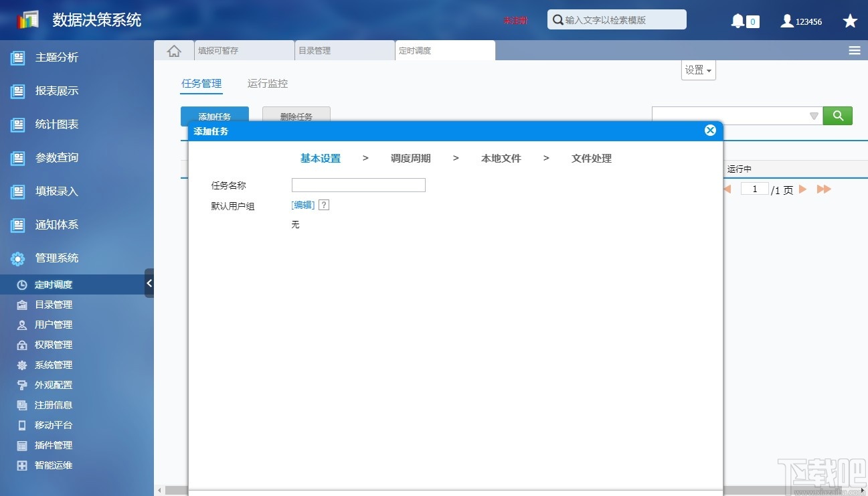The height and width of the screenshot is (496, 868).
Task: Open the 管理系统 gear icon
Action: click(x=16, y=258)
